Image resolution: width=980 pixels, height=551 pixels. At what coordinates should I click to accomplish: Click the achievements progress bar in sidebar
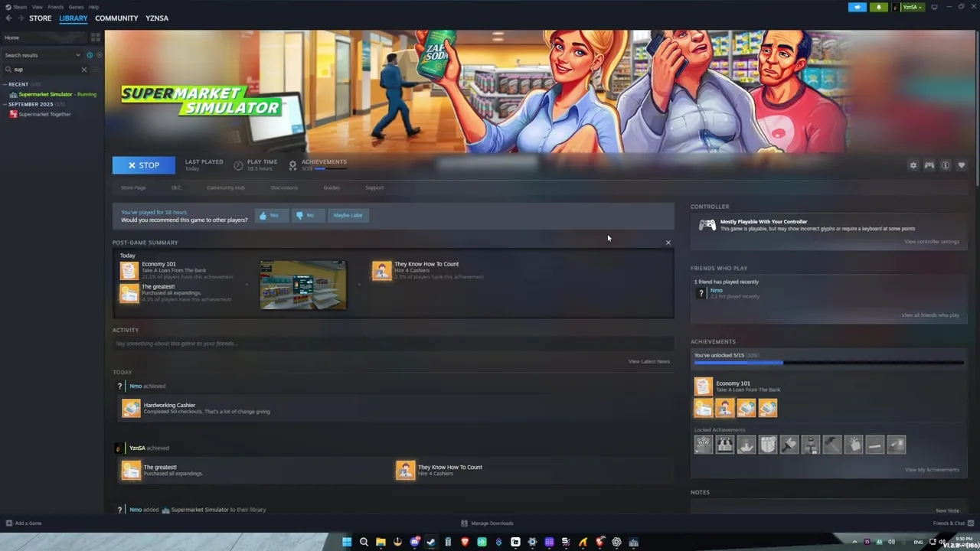pos(828,363)
